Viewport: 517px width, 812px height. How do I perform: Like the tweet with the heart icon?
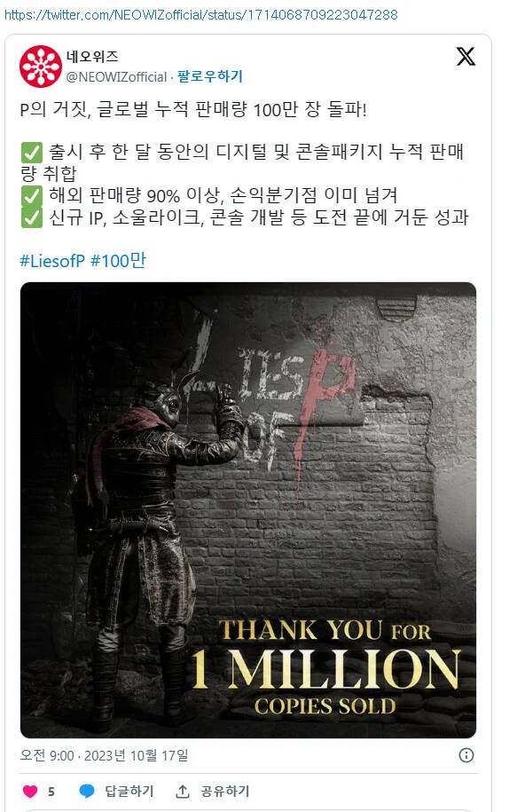pyautogui.click(x=30, y=791)
